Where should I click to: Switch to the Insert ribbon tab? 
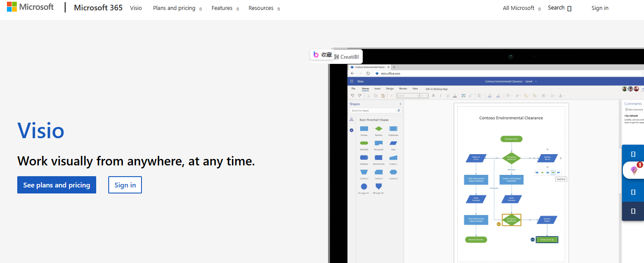point(377,89)
